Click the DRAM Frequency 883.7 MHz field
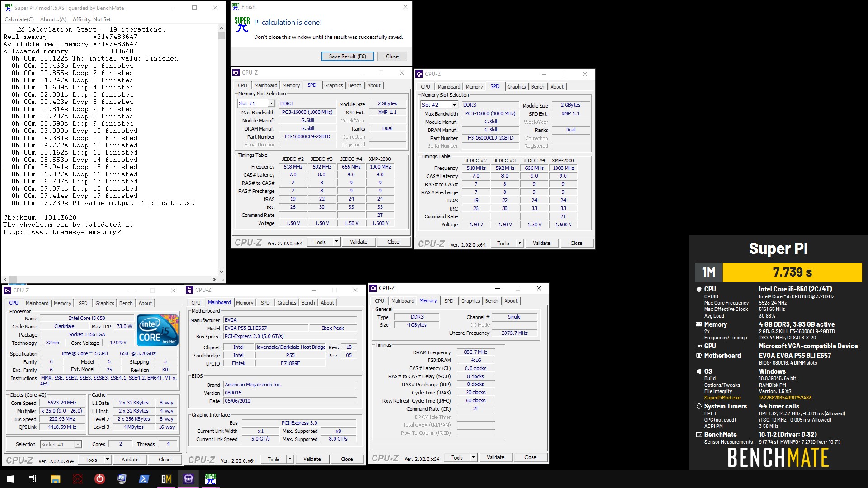The height and width of the screenshot is (488, 868). click(x=476, y=352)
